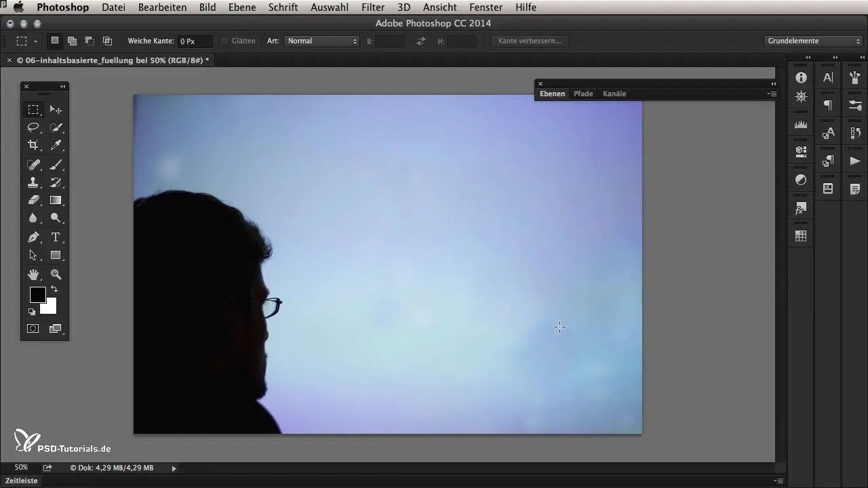Swap foreground and background colors
The image size is (868, 488).
point(54,289)
